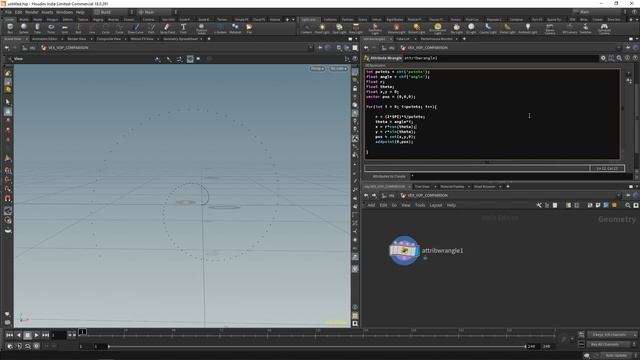Click the Stop playback button

27,335
